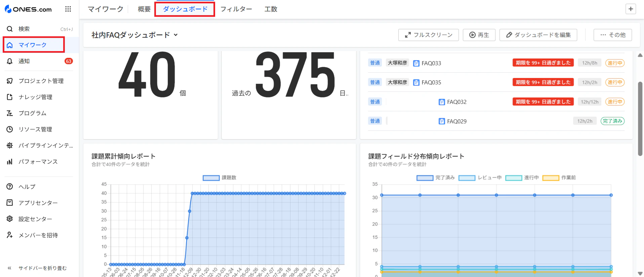The image size is (644, 277).
Task: Open the FAQ029 task link
Action: [x=457, y=121]
